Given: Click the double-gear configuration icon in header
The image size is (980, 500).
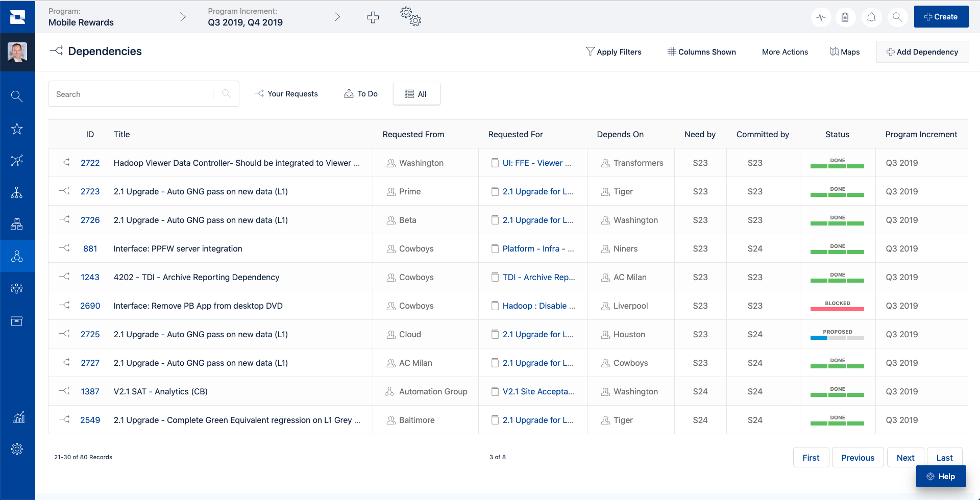Looking at the screenshot, I should [x=411, y=16].
